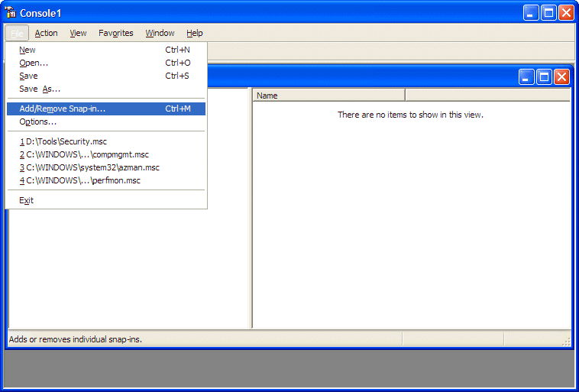Open the File menu
The width and height of the screenshot is (579, 392).
click(x=17, y=34)
